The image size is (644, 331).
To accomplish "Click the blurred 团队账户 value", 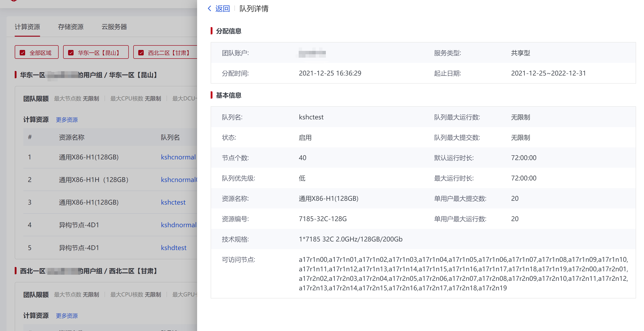I will [312, 53].
